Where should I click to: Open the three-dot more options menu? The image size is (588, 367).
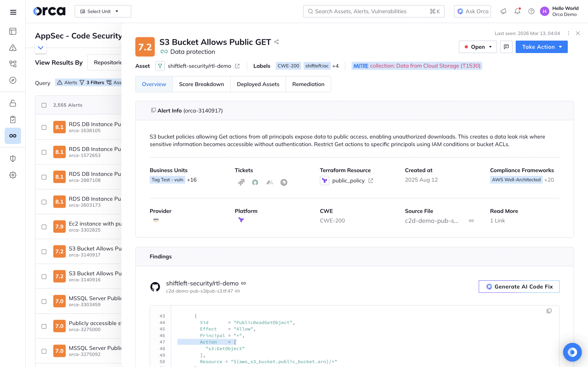coord(568,33)
